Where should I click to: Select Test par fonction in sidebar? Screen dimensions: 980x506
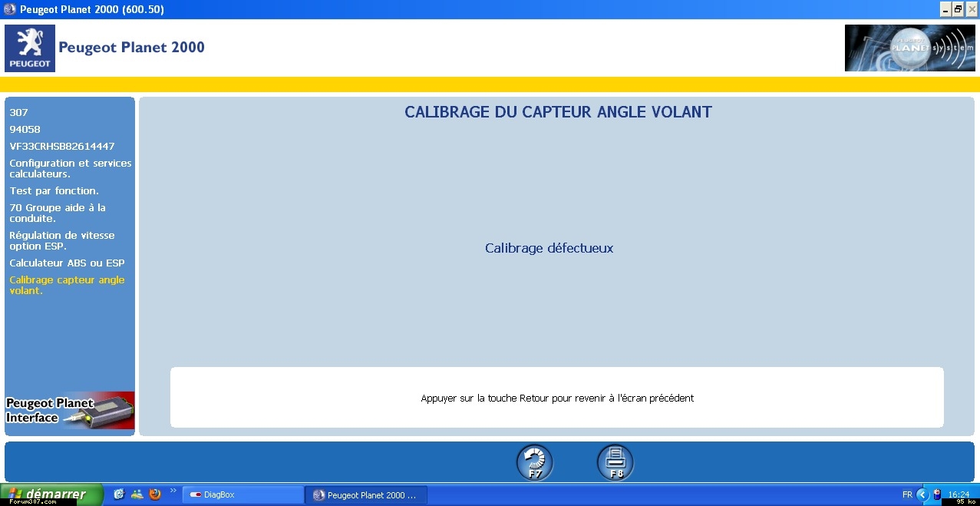pos(54,190)
